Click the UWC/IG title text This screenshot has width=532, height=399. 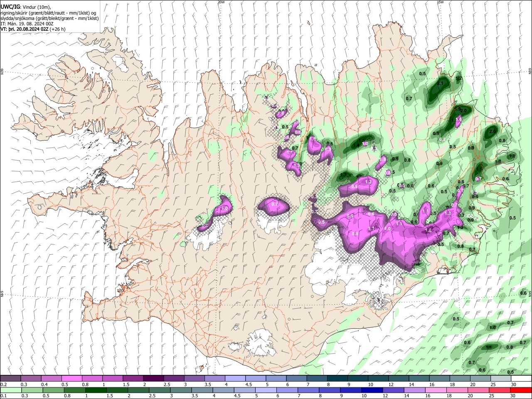click(10, 7)
